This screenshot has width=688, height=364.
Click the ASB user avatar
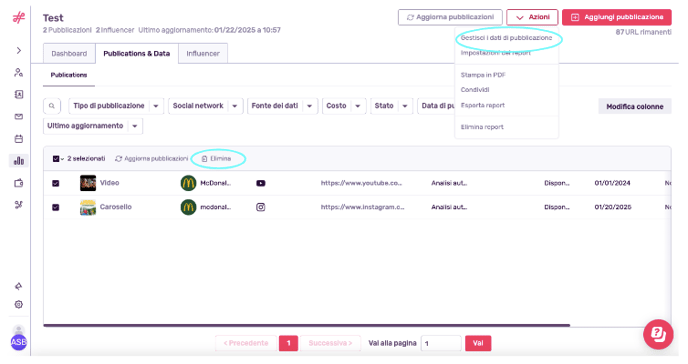(x=18, y=342)
